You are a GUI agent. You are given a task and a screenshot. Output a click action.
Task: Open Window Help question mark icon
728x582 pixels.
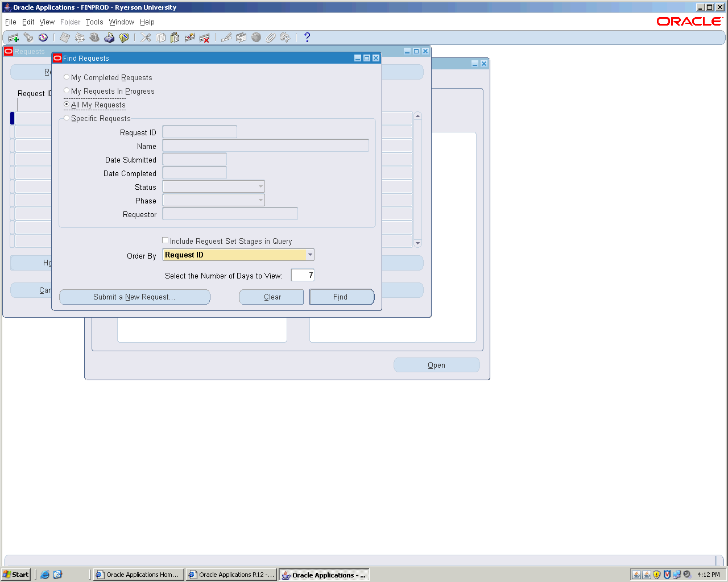(x=307, y=38)
